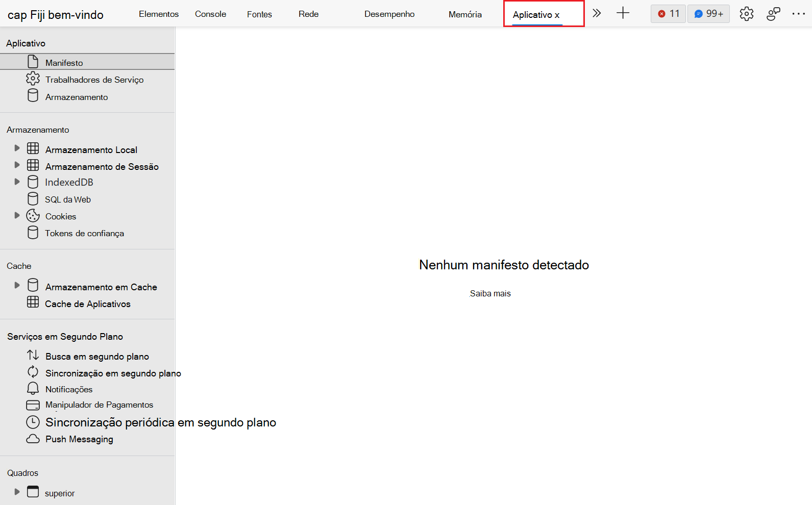Expand the Armazenamento em Cache node
Image resolution: width=812 pixels, height=505 pixels.
17,285
